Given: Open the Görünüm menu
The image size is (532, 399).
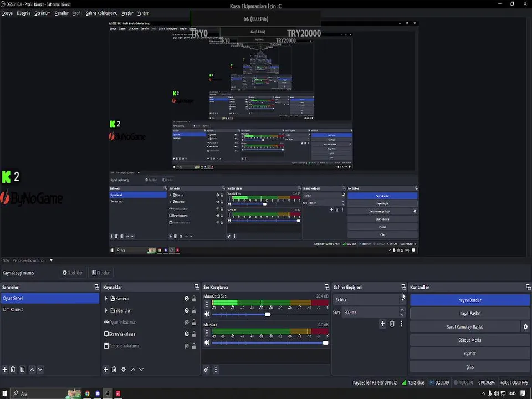Looking at the screenshot, I should point(43,13).
